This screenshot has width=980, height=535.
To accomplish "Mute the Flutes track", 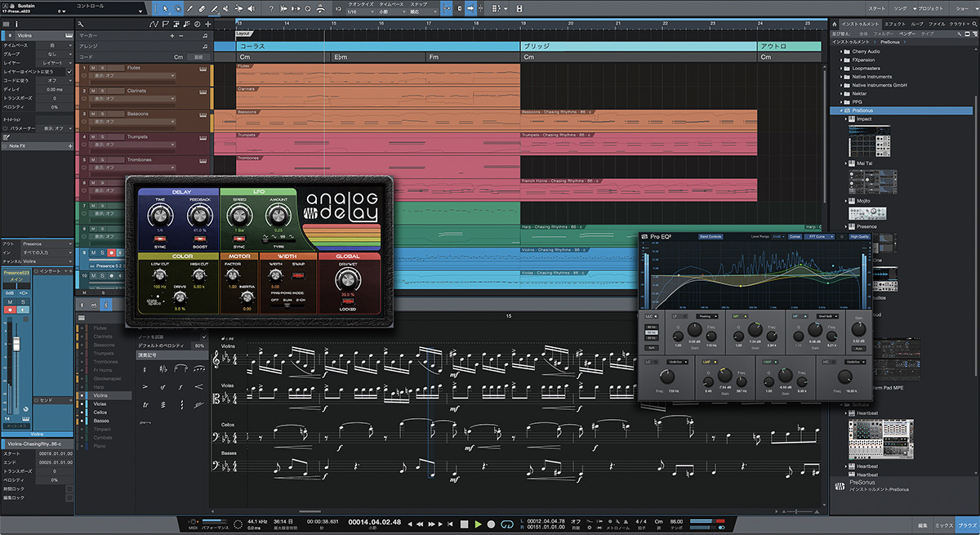I will click(x=91, y=67).
